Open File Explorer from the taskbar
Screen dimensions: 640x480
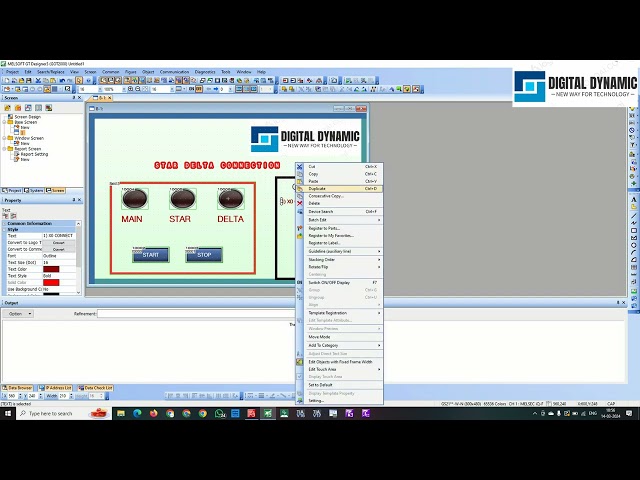[x=121, y=413]
